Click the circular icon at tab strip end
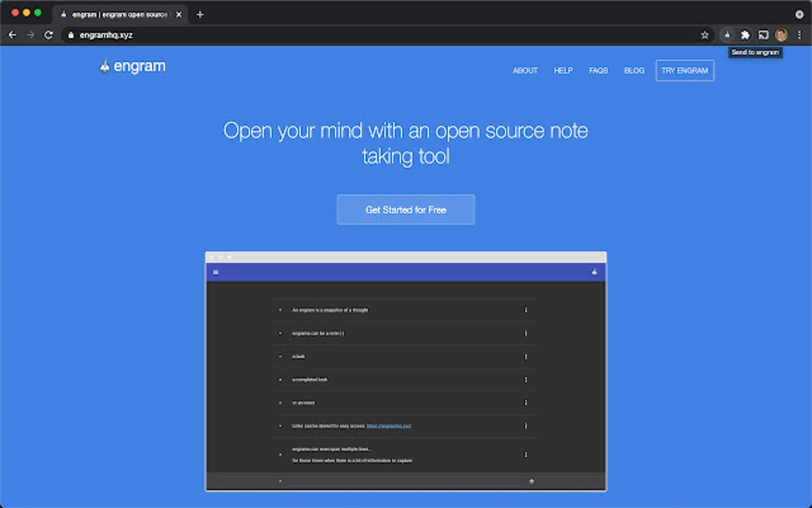This screenshot has width=812, height=508. coord(799,14)
